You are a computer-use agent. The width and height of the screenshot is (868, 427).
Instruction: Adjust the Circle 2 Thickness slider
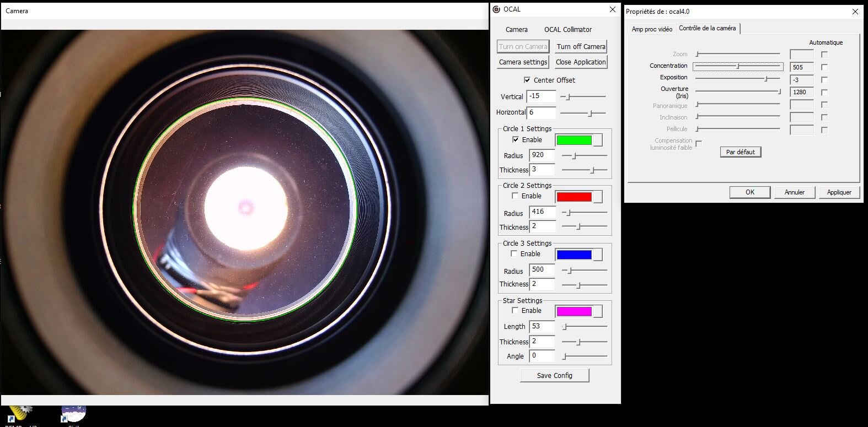tap(585, 226)
